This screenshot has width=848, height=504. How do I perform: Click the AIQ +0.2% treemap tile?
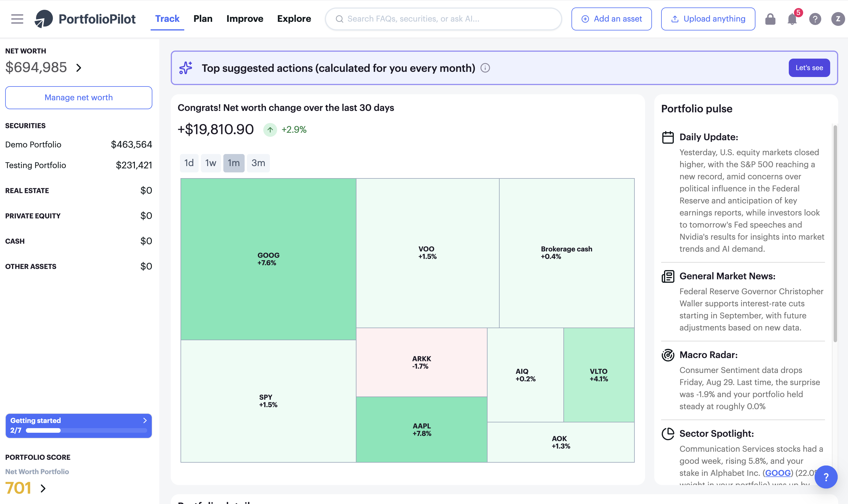tap(525, 375)
